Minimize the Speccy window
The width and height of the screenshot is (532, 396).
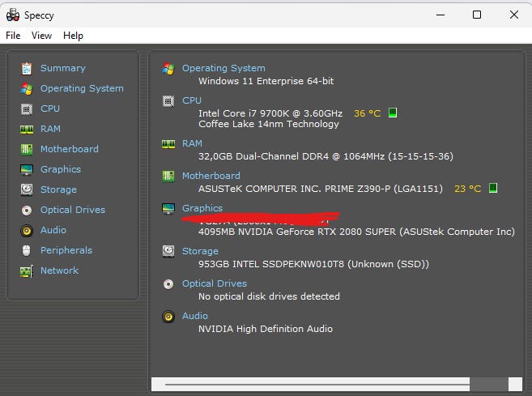coord(440,15)
